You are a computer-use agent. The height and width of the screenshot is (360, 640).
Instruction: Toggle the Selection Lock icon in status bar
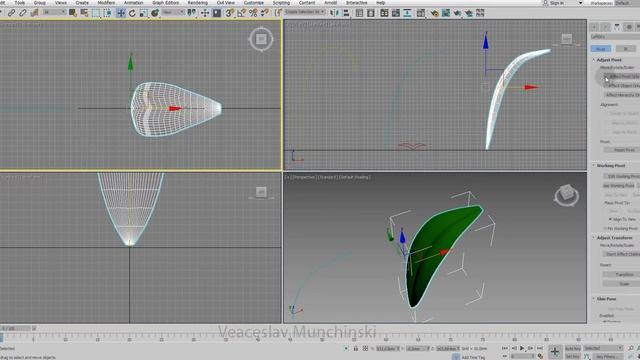click(x=356, y=348)
